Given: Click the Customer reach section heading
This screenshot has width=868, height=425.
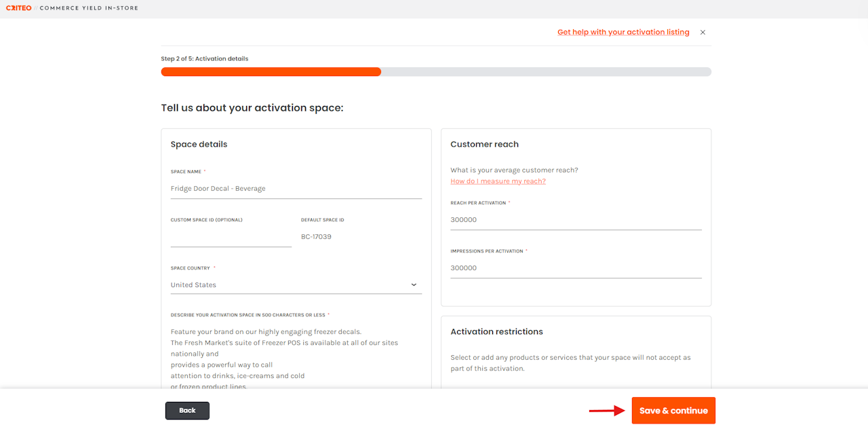Looking at the screenshot, I should (484, 145).
